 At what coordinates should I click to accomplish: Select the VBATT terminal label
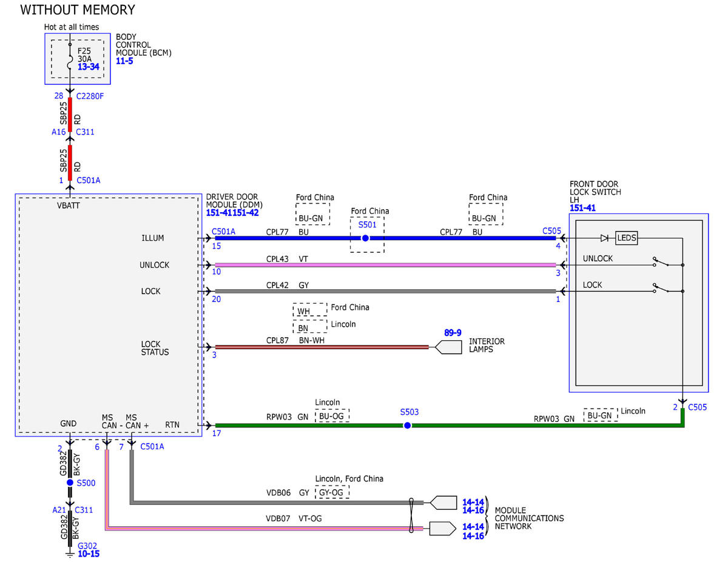pyautogui.click(x=69, y=206)
